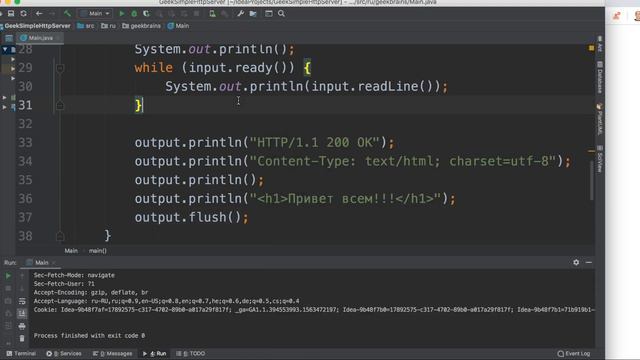Open the PlantUML tool window on right edge
The image size is (640, 360).
click(600, 119)
